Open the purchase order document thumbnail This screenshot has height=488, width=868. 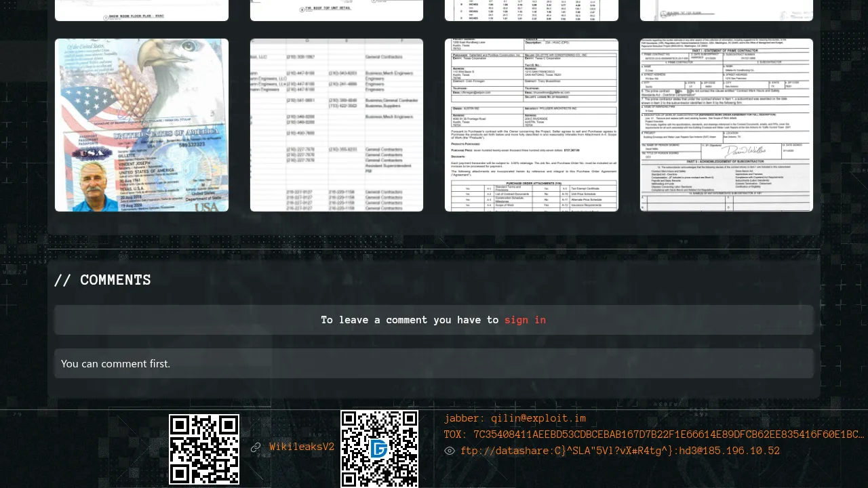(532, 125)
